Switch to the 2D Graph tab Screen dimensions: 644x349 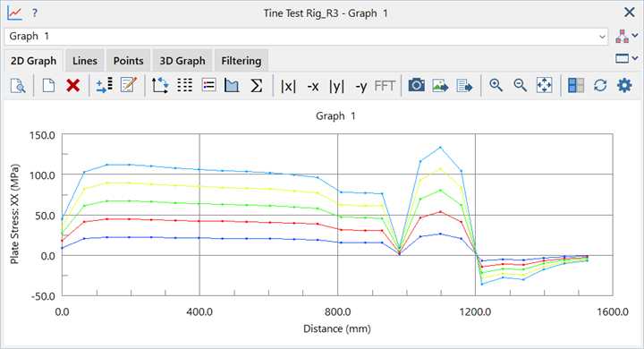click(33, 61)
